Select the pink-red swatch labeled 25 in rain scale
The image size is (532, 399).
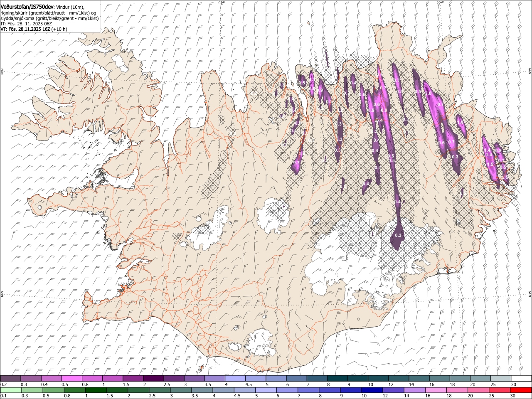tap(499, 390)
